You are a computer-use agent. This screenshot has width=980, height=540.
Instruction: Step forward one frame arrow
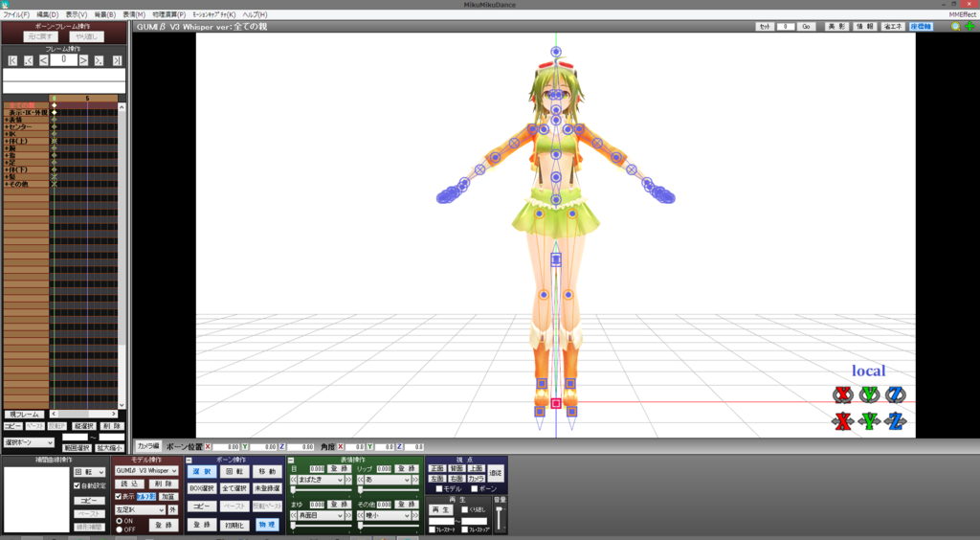pos(84,60)
